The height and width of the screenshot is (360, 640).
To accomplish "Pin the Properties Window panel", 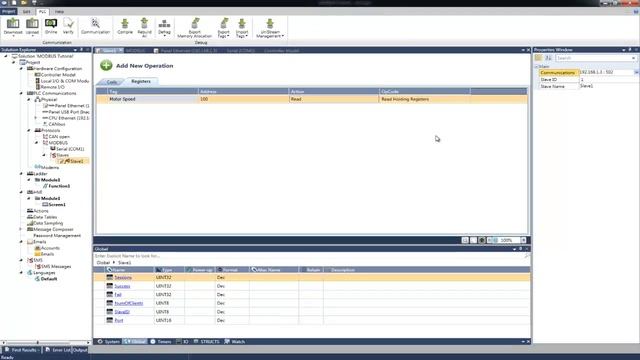I will [630, 50].
